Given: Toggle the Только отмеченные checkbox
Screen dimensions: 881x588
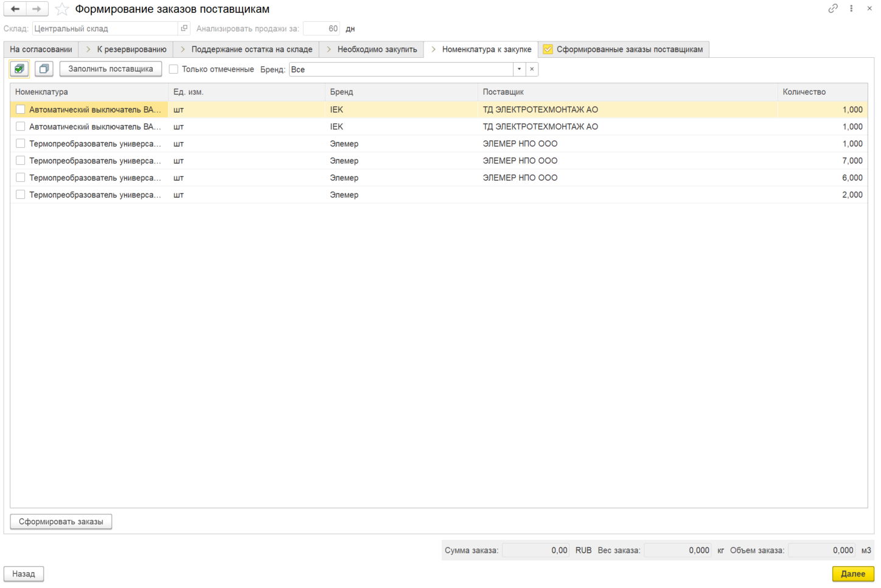Looking at the screenshot, I should point(173,69).
